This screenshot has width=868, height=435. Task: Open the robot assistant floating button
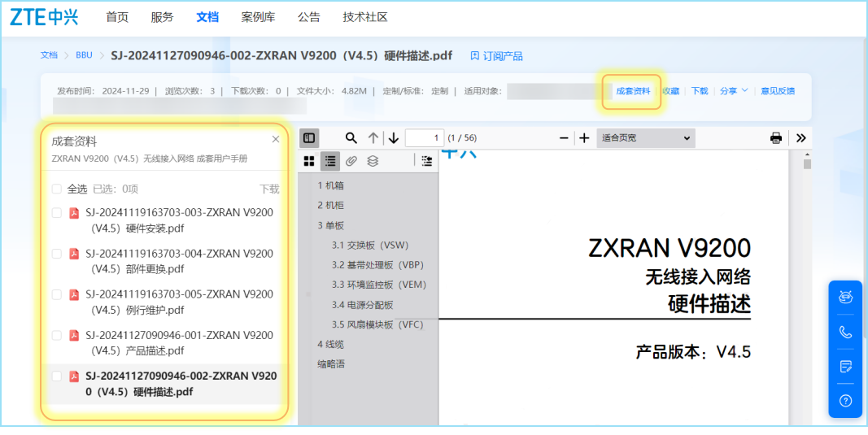pyautogui.click(x=845, y=298)
